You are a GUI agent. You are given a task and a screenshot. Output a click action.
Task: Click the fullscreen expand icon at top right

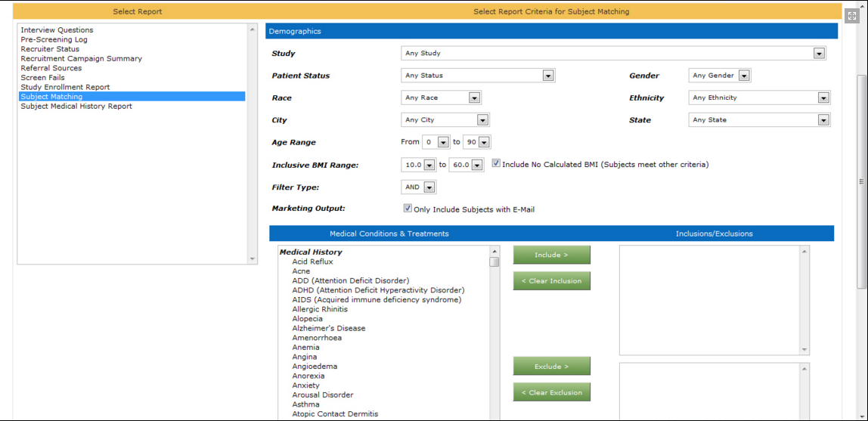(852, 15)
